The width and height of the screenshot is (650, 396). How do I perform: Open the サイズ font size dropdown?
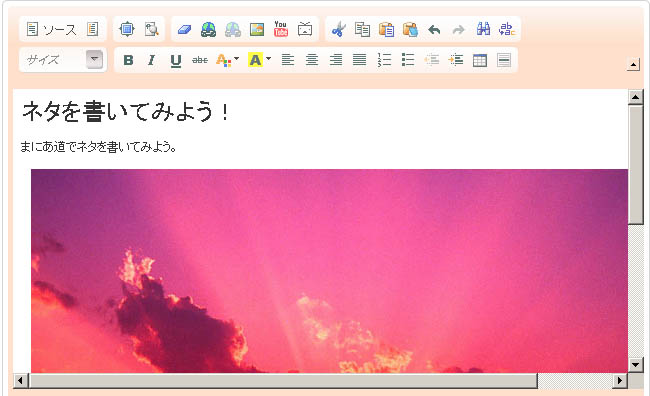point(63,60)
